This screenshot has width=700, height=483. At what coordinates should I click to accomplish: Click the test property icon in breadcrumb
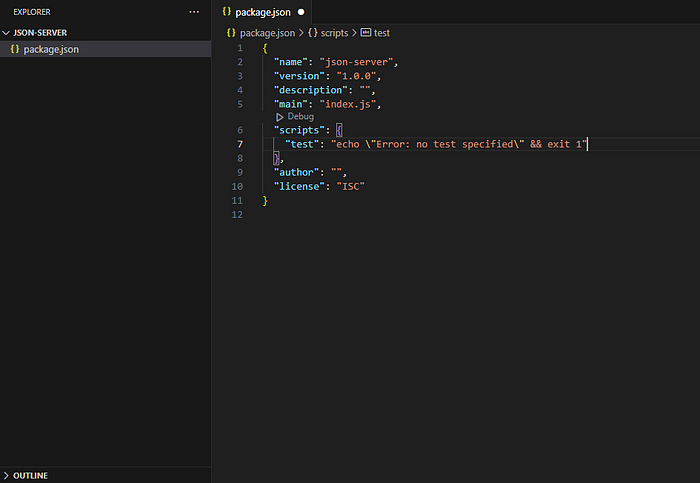[x=366, y=33]
